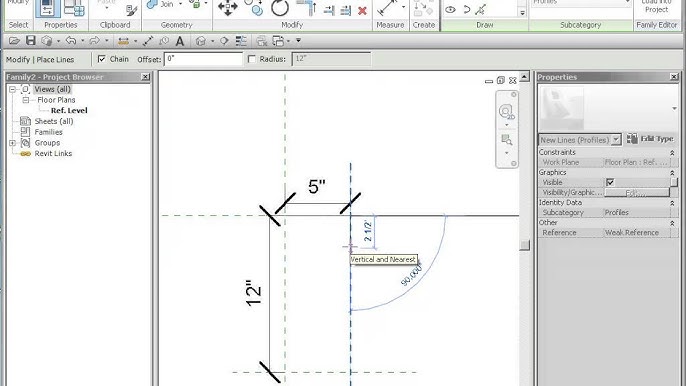Click the Trim/Extend tool in Modify panel
This screenshot has height=386, width=686.
tap(306, 8)
